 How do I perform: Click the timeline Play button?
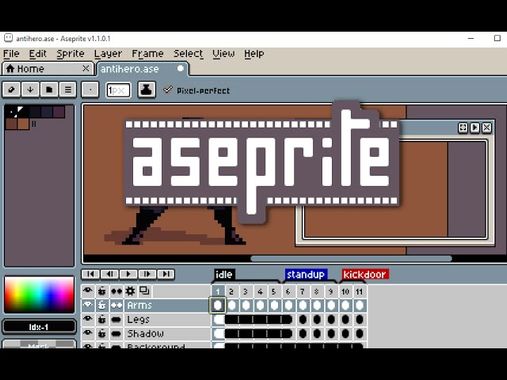[x=128, y=274]
